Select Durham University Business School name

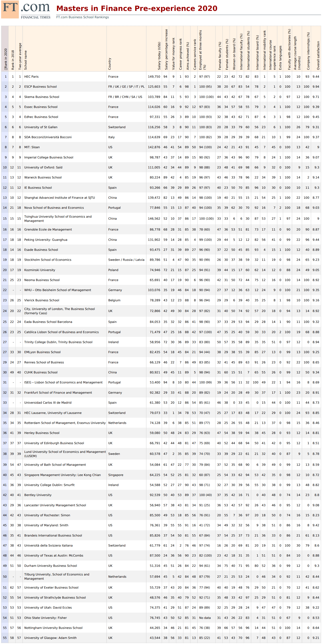tap(50, 566)
